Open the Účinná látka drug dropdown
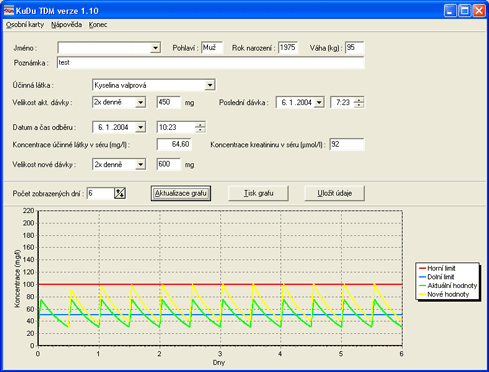 (210, 85)
